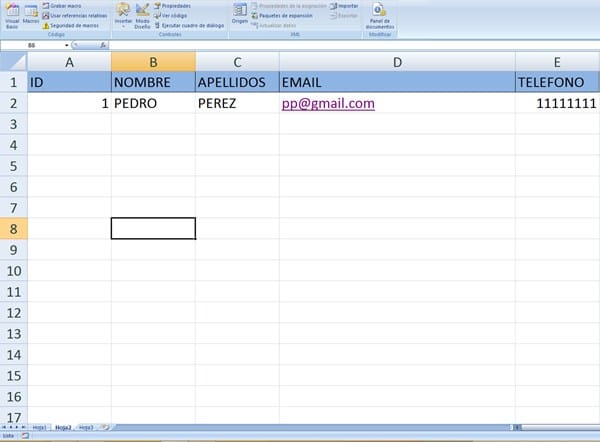
Task: Switch to the Hoja1 sheet tab
Action: [x=39, y=427]
